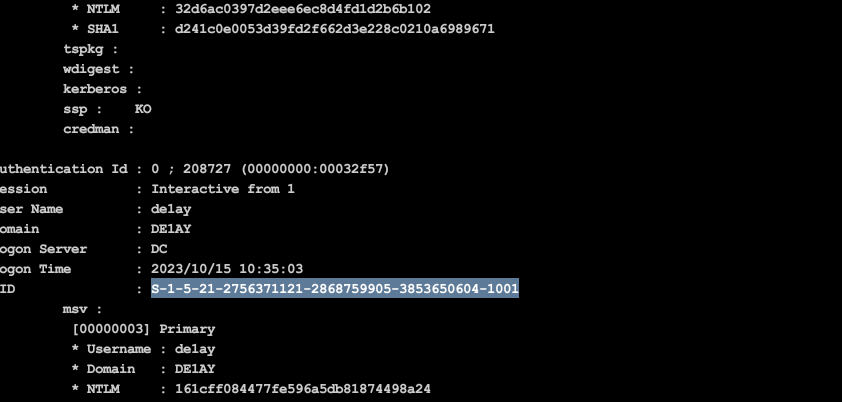Click the first NTLM hash value 32d6ac0397d2
Image resolution: width=842 pixels, height=402 pixels.
pos(303,9)
